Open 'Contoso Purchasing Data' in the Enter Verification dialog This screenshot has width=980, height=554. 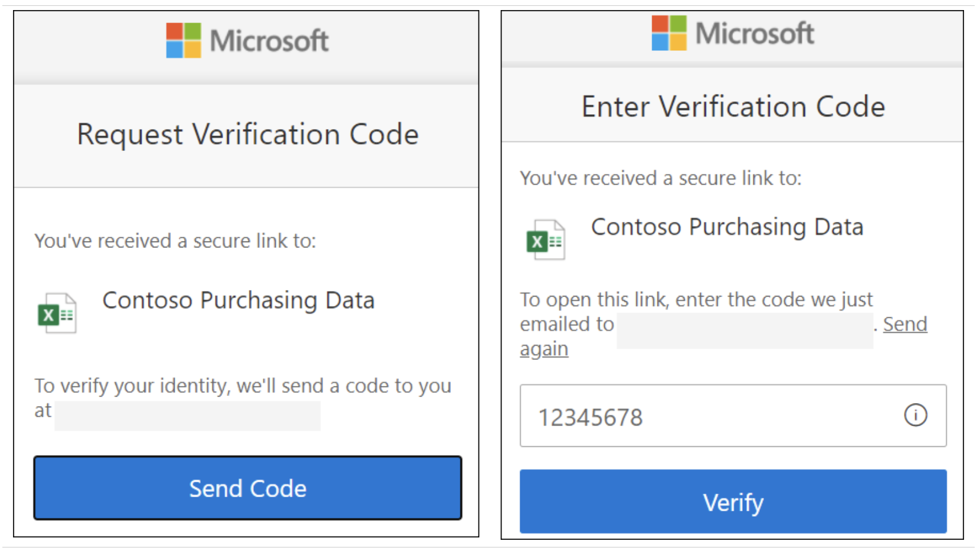pyautogui.click(x=727, y=227)
